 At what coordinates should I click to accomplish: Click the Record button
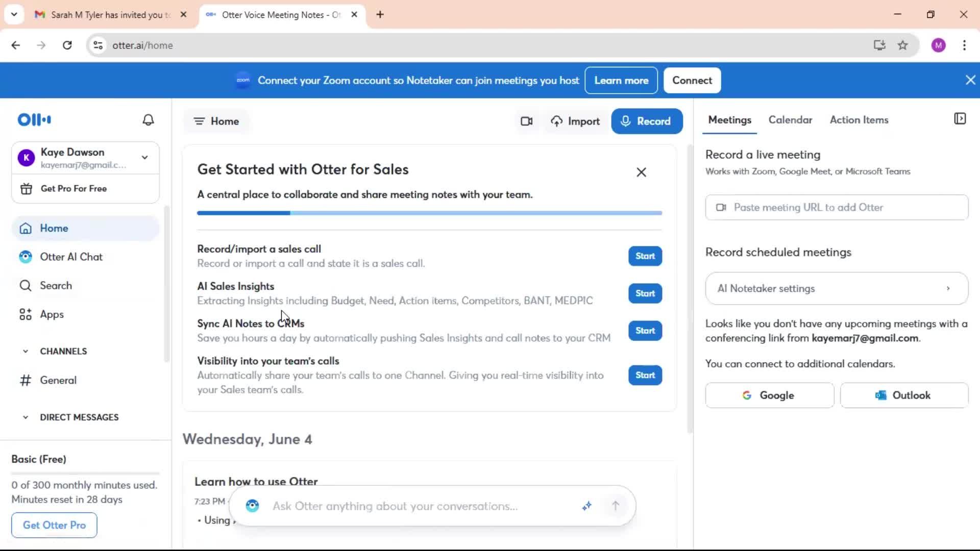(x=647, y=121)
